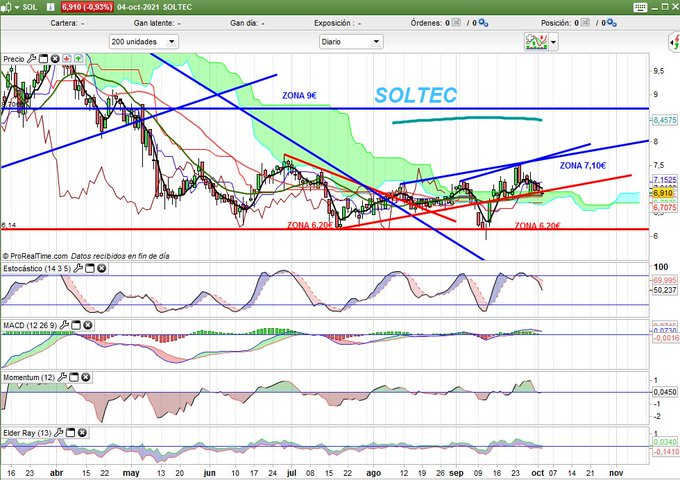Select the Elder Ray (13) title
The height and width of the screenshot is (480, 680).
27,432
